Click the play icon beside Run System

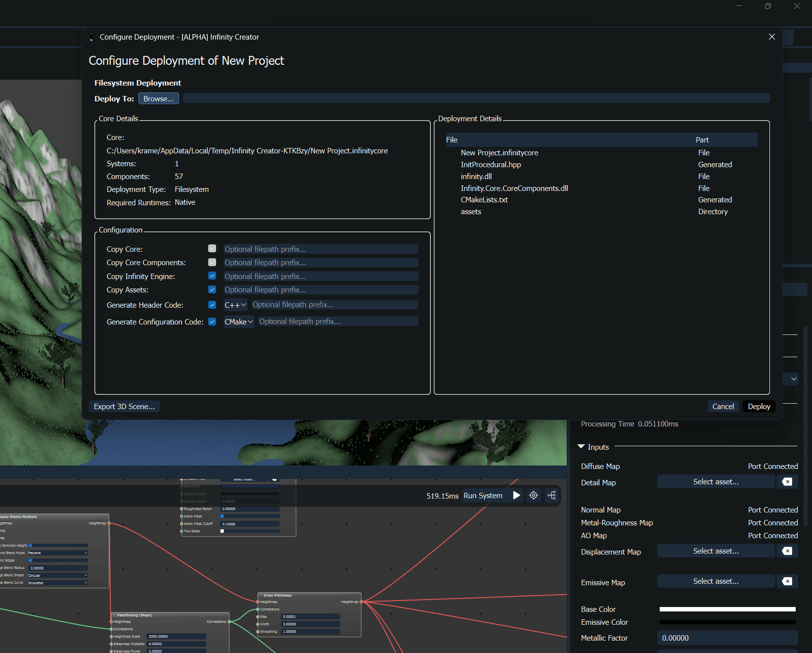coord(516,495)
